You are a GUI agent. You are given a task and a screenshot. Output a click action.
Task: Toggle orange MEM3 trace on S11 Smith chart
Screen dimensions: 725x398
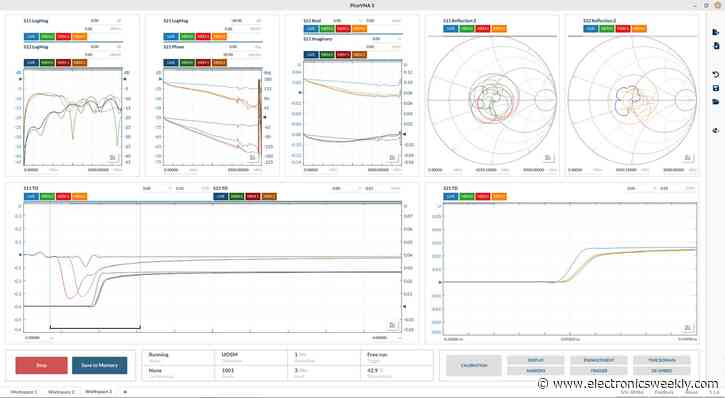pos(498,29)
